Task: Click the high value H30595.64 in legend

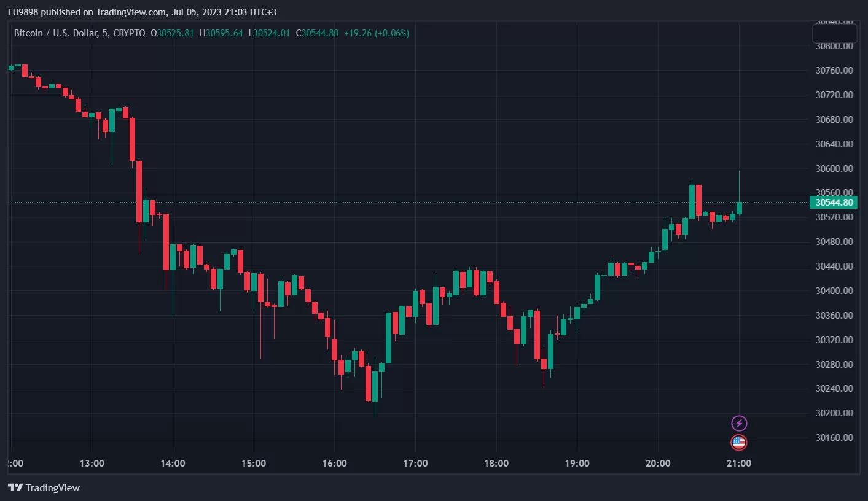Action: (x=221, y=33)
